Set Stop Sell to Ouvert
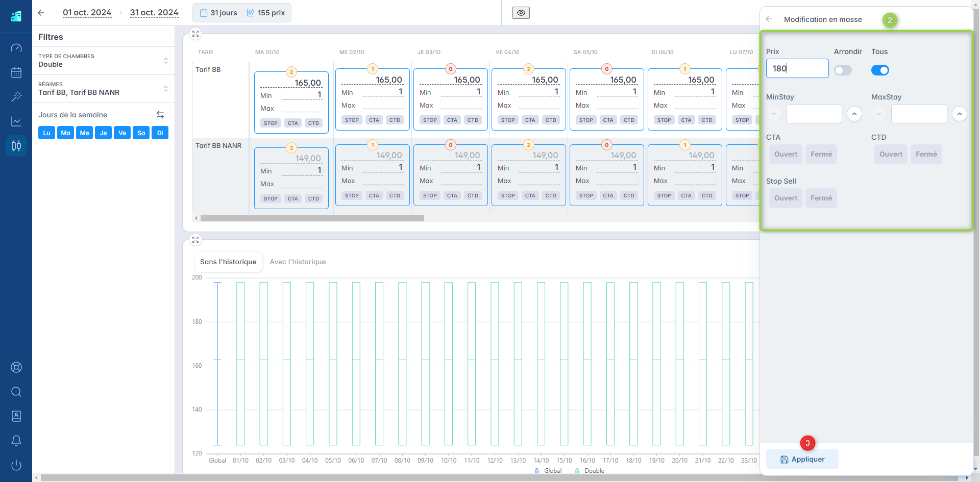The image size is (980, 482). (786, 198)
